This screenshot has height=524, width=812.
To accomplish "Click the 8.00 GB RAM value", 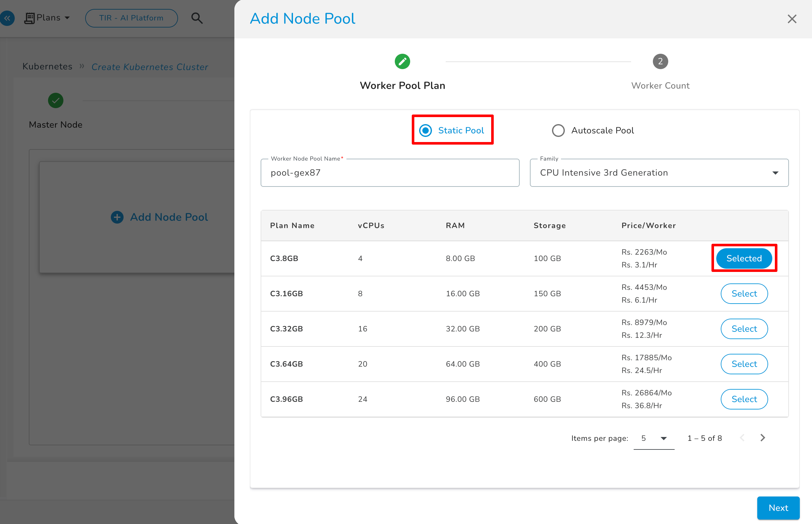I will (460, 258).
